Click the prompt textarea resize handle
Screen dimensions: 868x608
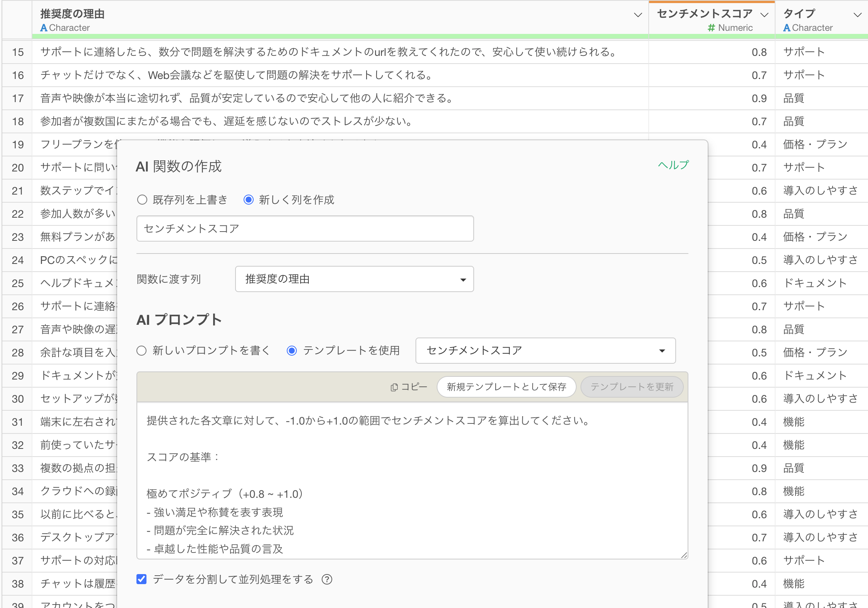(x=684, y=555)
